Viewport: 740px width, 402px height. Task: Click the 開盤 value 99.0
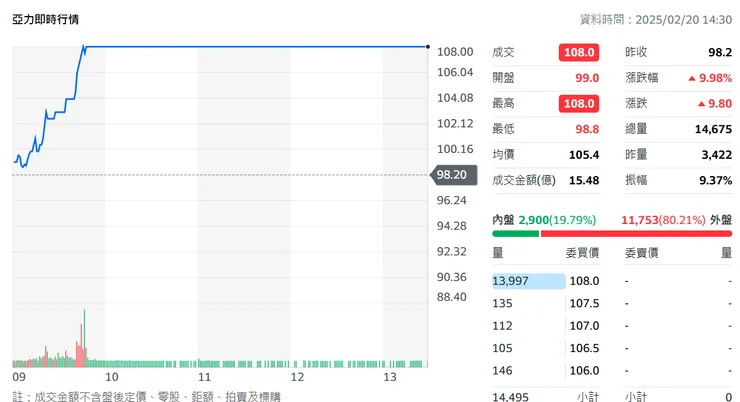point(587,78)
